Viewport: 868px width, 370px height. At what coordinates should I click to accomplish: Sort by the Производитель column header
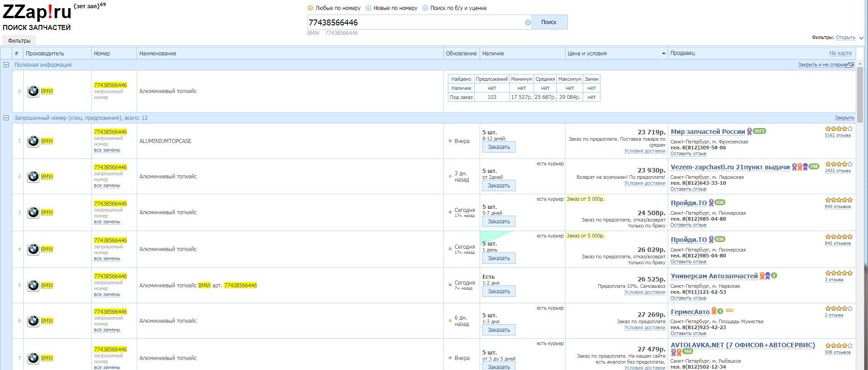(45, 54)
